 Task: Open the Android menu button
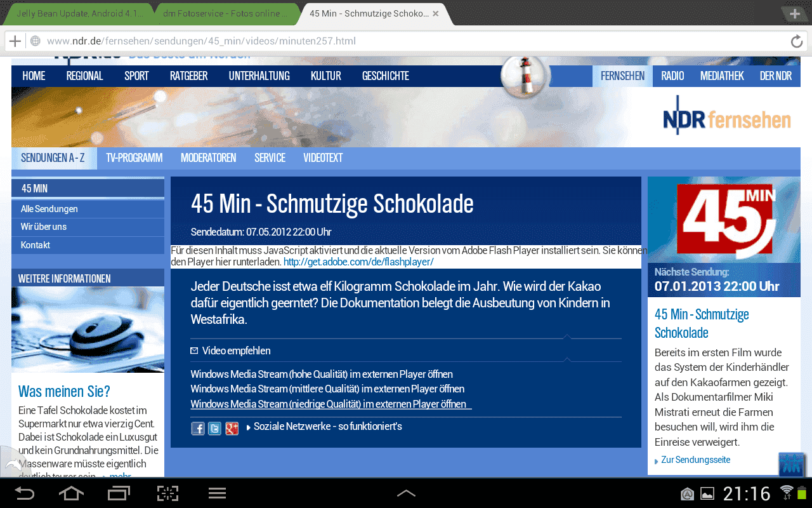218,493
